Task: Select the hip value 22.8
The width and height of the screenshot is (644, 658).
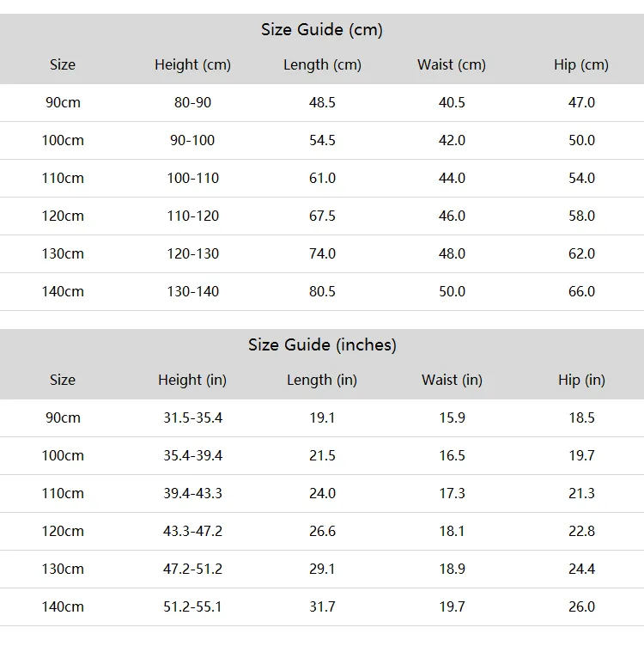Action: (581, 531)
